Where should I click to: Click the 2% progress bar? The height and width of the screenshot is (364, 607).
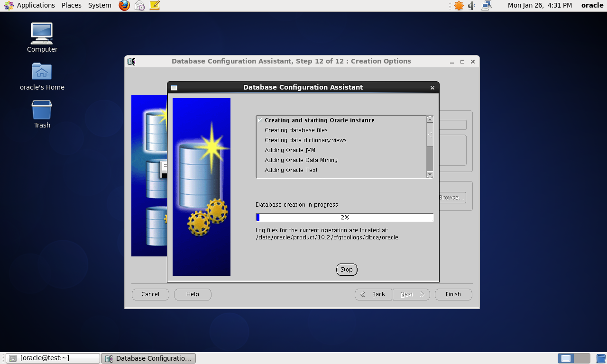(345, 218)
